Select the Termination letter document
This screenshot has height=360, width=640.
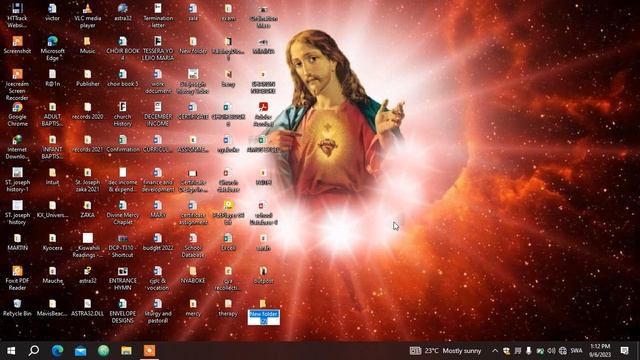158,15
